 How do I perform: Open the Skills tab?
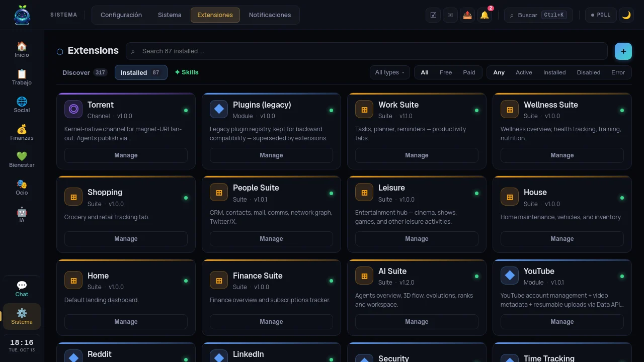click(x=187, y=72)
